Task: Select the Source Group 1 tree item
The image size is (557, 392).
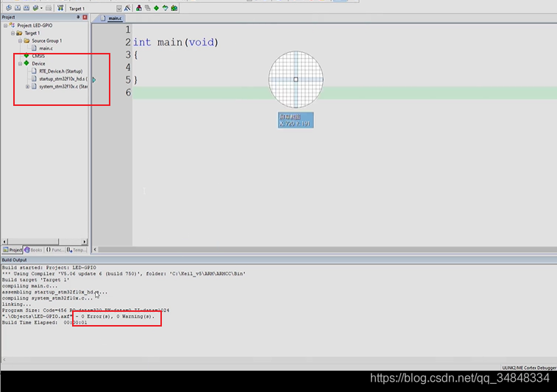Action: coord(46,41)
